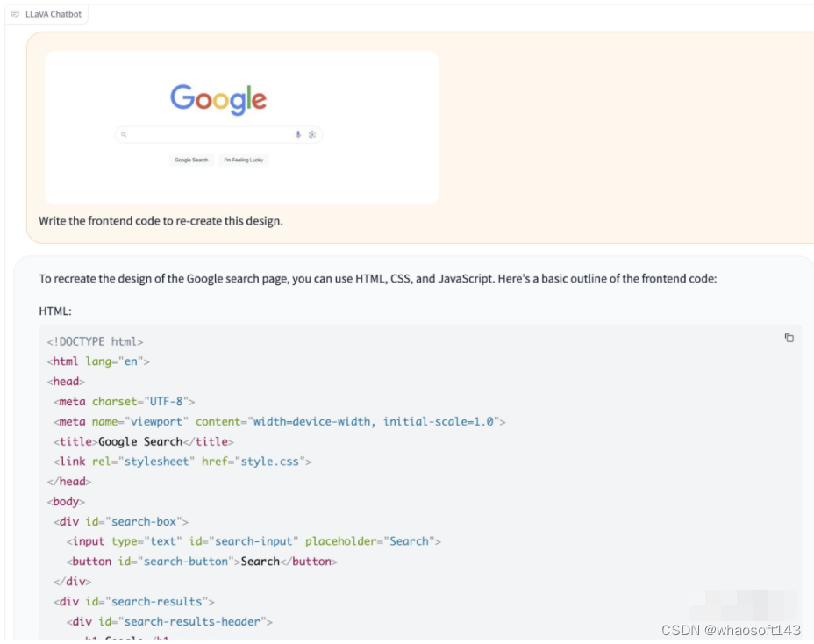Click the code line '<html lang="en">'

98,361
